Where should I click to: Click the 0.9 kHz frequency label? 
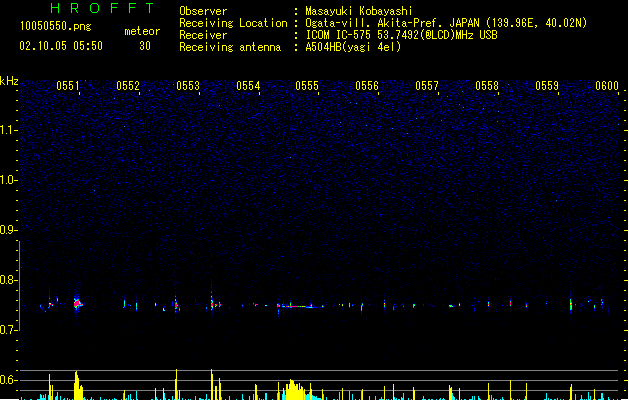pos(8,230)
